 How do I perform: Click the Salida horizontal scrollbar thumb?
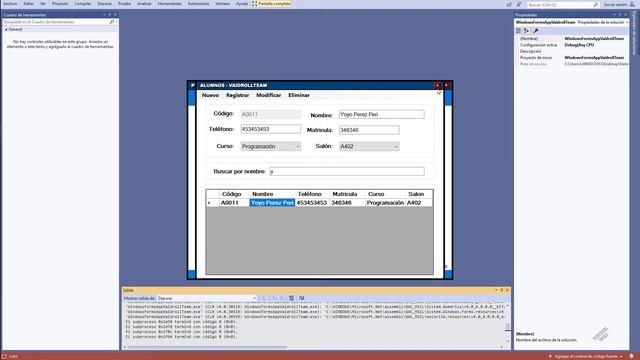pyautogui.click(x=207, y=347)
